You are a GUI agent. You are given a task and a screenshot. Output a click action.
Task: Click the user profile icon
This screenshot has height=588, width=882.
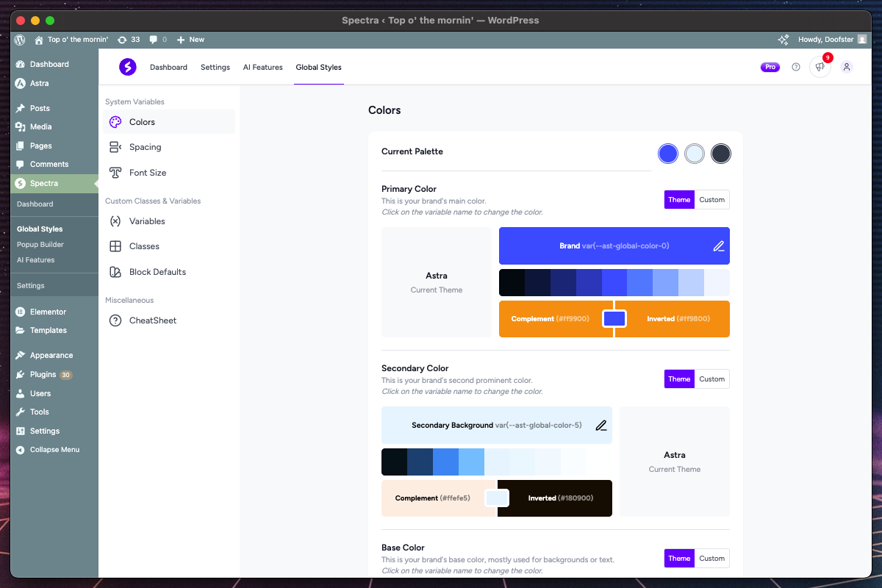[846, 67]
